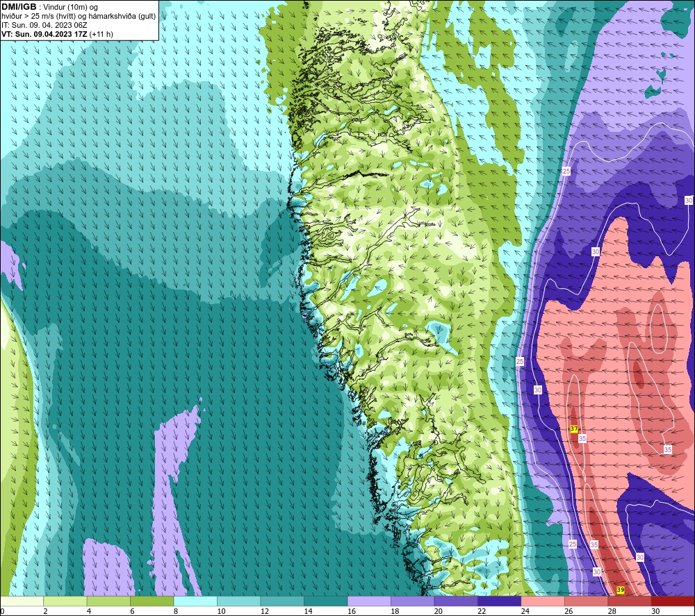Click the pale cyan 8–10 legend swatch
The height and width of the screenshot is (616, 695).
tap(195, 601)
